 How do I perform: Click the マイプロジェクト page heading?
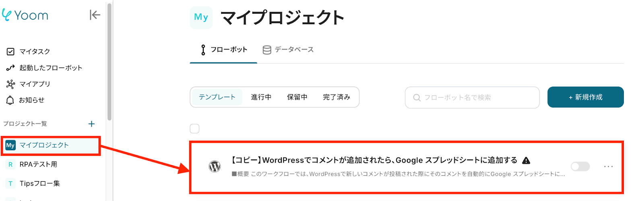point(282,18)
